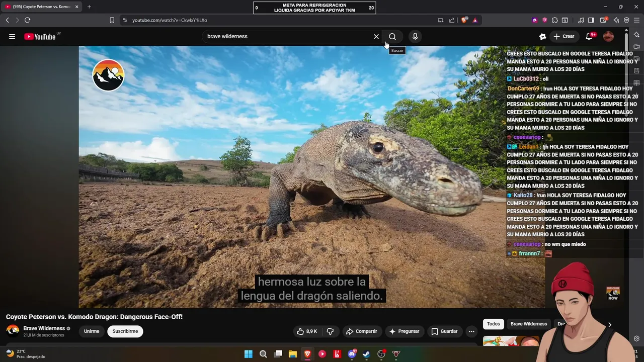Open YouTube notifications bell

click(x=590, y=36)
